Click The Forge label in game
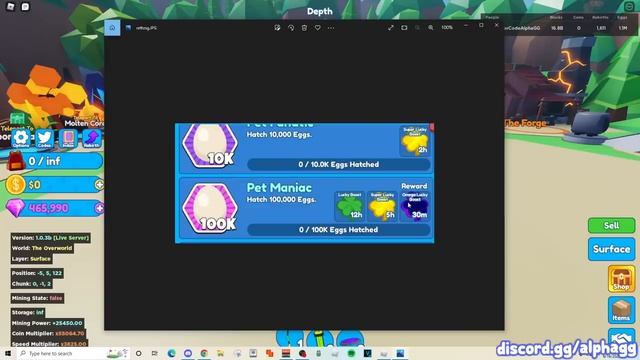The width and height of the screenshot is (640, 360). pyautogui.click(x=526, y=123)
